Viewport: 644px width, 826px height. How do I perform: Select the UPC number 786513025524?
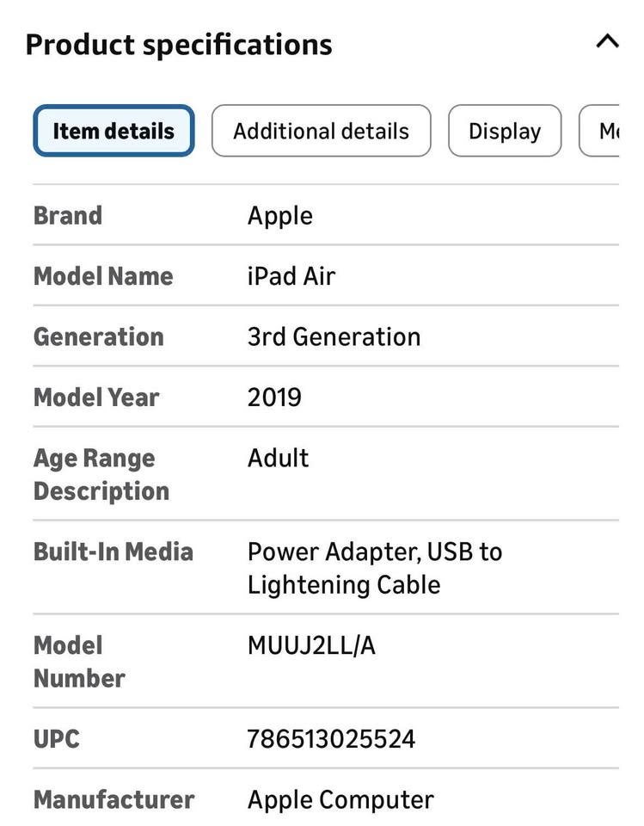pos(331,739)
